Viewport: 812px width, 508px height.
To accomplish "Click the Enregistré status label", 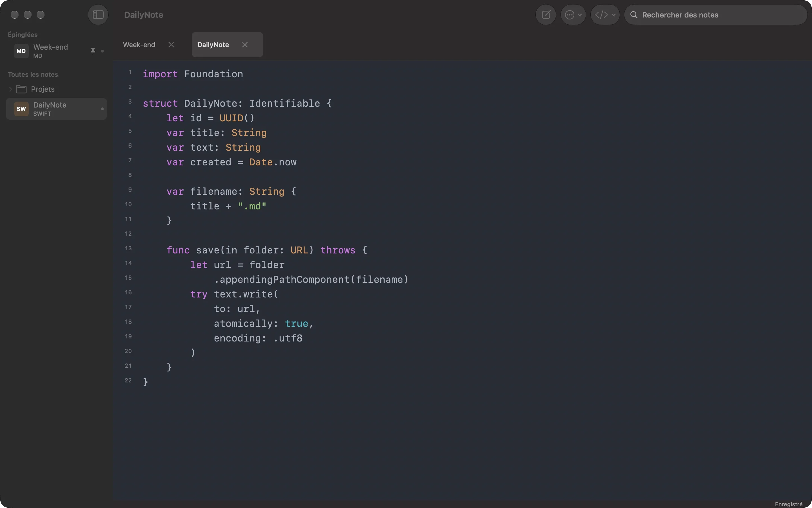I will click(789, 504).
